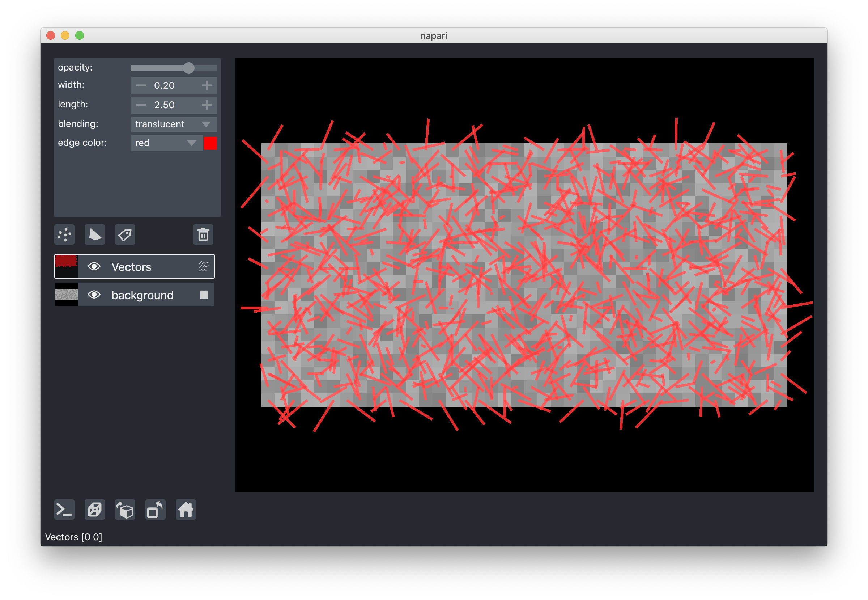
Task: Hide the background layer
Action: point(94,295)
